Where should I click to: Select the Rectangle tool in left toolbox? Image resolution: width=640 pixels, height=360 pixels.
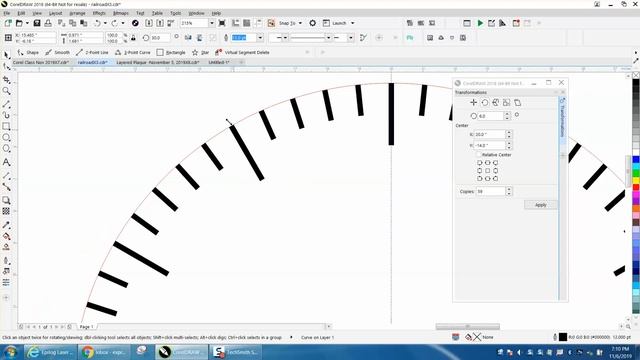[x=6, y=127]
